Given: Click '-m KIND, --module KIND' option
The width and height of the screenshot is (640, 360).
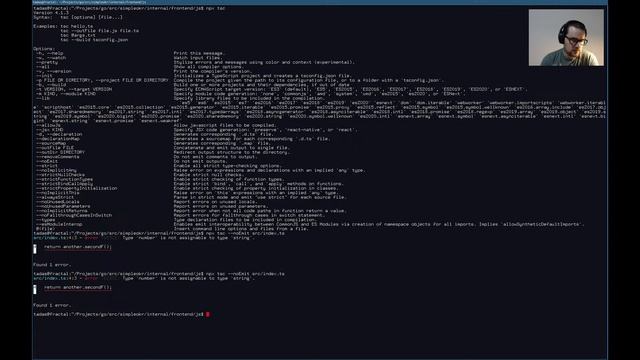Looking at the screenshot, I should 66,93.
